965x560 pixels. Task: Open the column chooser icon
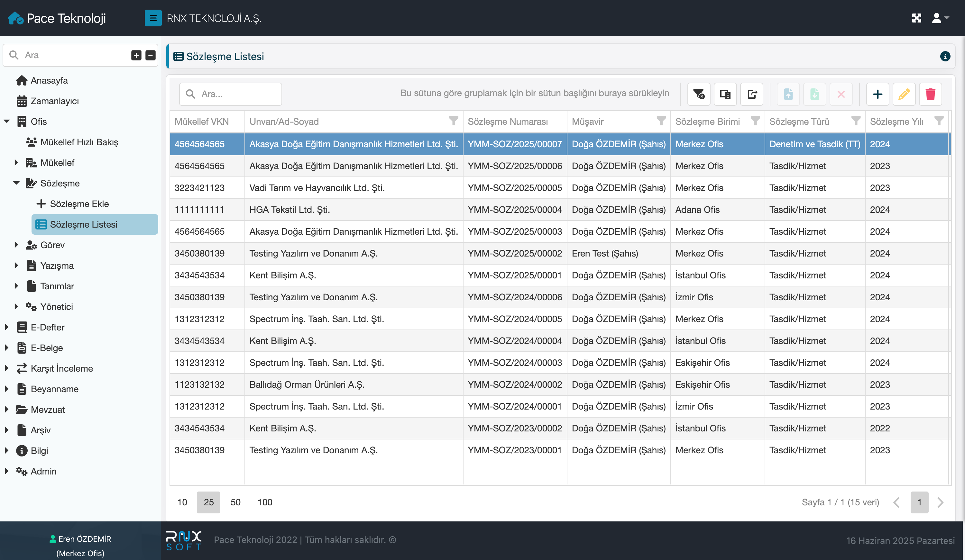click(x=725, y=94)
